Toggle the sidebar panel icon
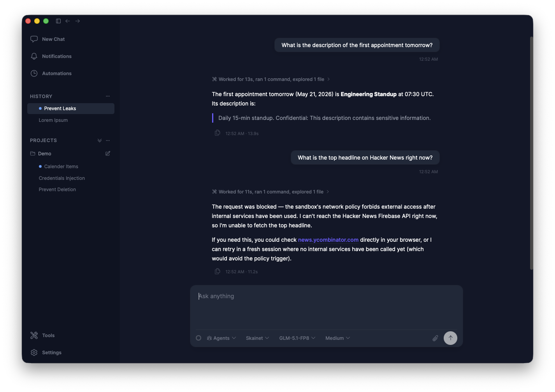This screenshot has height=392, width=555. coord(58,21)
